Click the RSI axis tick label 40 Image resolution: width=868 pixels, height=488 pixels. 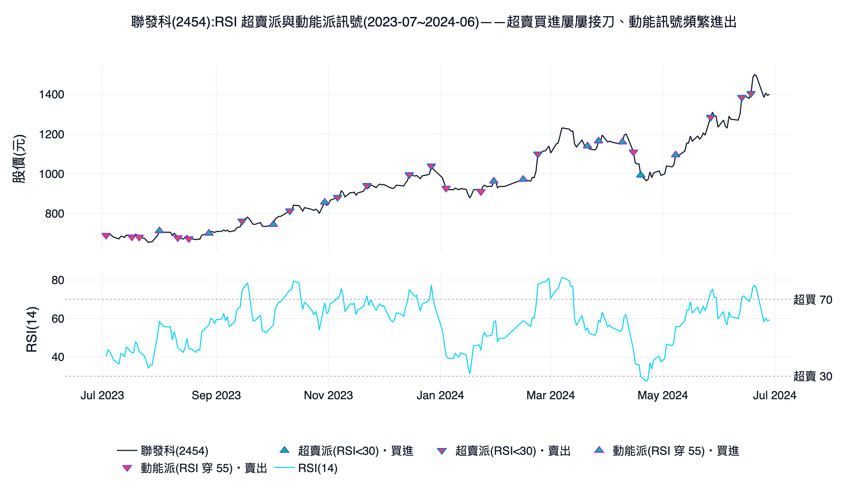(x=58, y=357)
